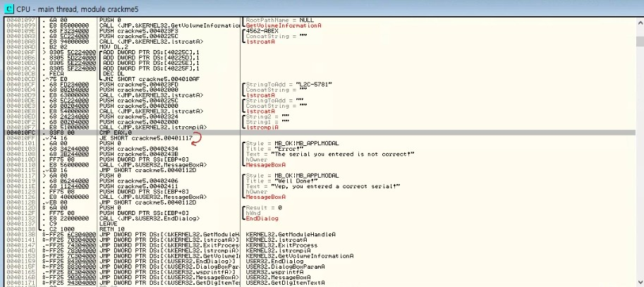The height and width of the screenshot is (287, 644).
Task: Click hex bytes 75 E0
Action: pos(58,79)
